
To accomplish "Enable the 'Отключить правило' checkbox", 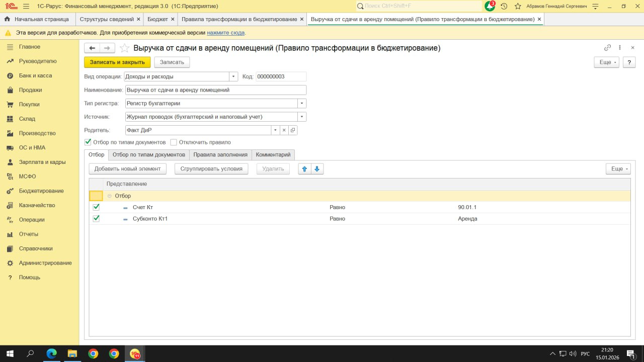I will click(174, 142).
